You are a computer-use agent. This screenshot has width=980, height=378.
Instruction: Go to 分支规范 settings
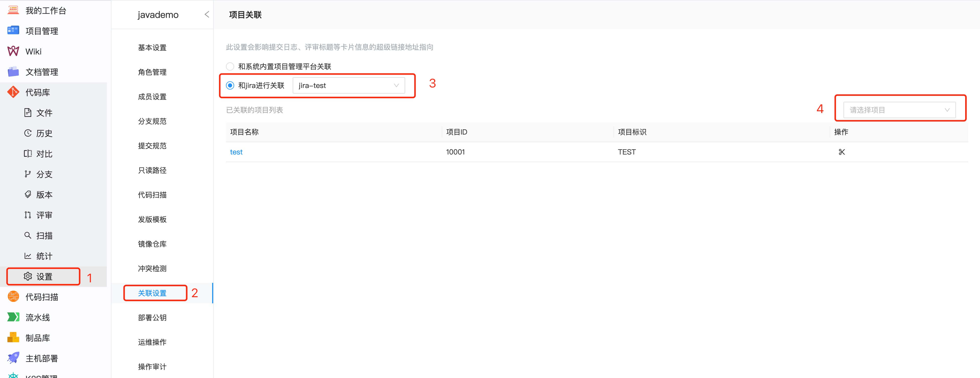[152, 121]
